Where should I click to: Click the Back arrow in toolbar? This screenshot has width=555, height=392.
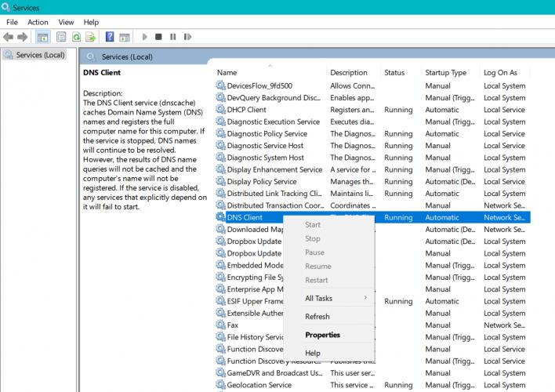(9, 37)
